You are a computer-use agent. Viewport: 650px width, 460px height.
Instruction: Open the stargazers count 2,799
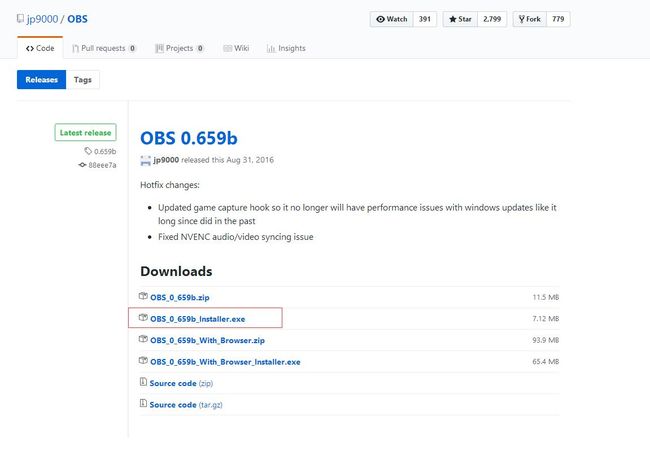pos(492,19)
